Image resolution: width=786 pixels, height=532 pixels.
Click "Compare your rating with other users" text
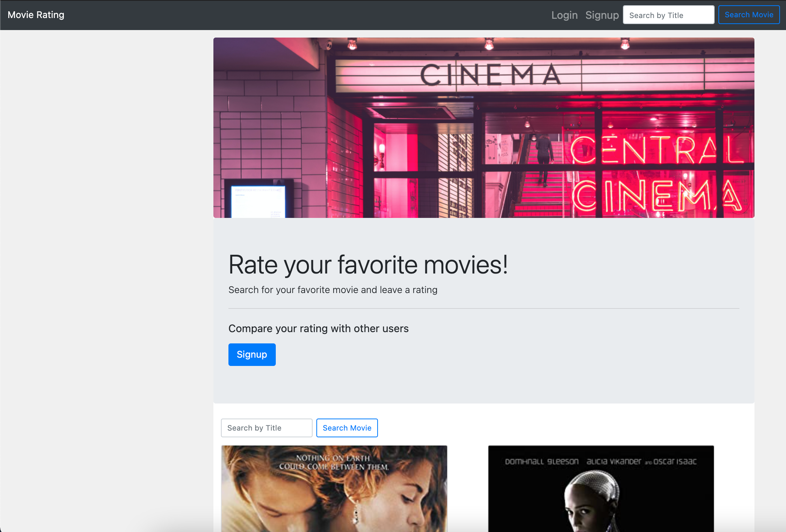pos(318,328)
